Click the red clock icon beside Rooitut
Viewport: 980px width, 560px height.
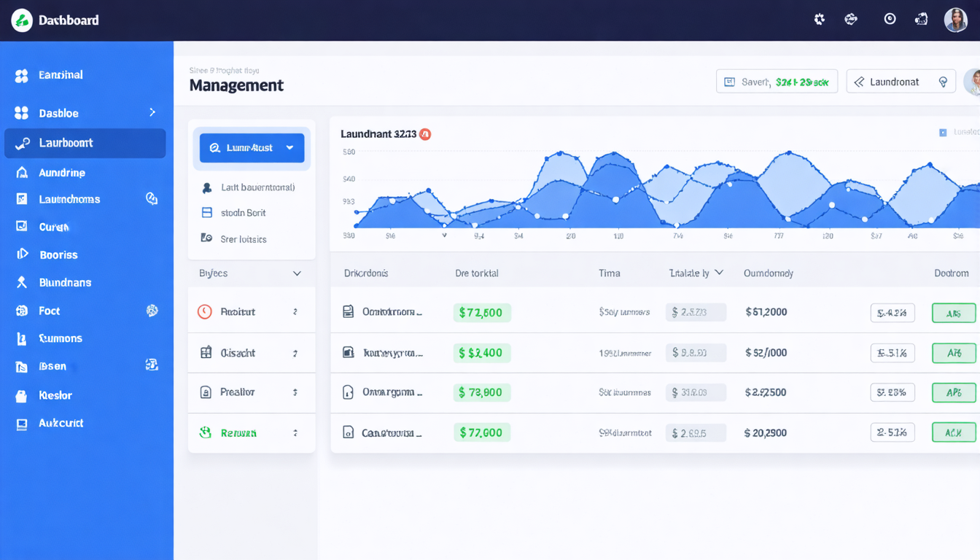click(205, 311)
